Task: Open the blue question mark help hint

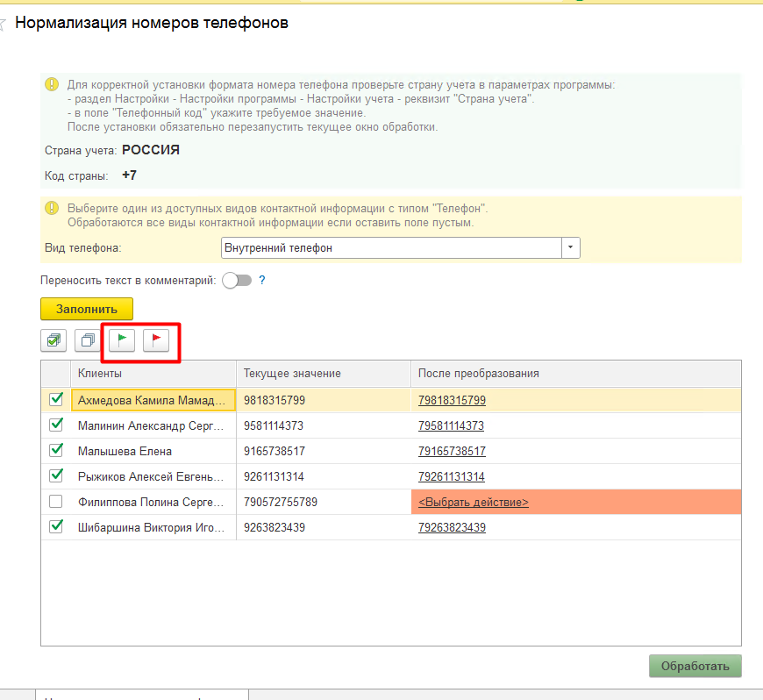Action: [261, 281]
